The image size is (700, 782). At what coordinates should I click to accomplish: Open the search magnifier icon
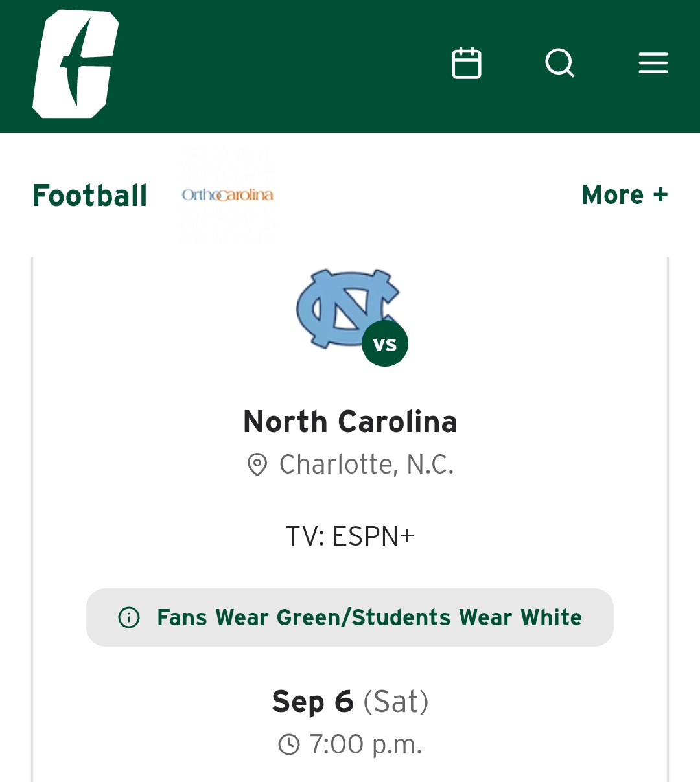[560, 63]
